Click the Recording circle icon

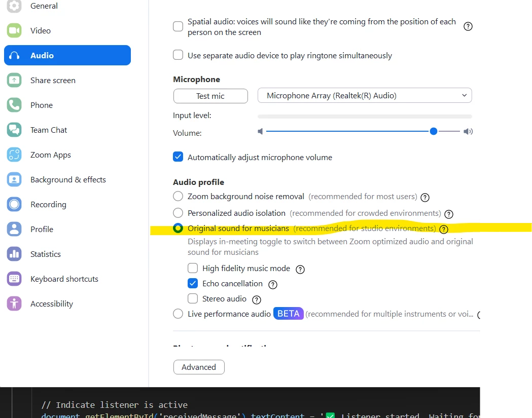click(x=14, y=204)
